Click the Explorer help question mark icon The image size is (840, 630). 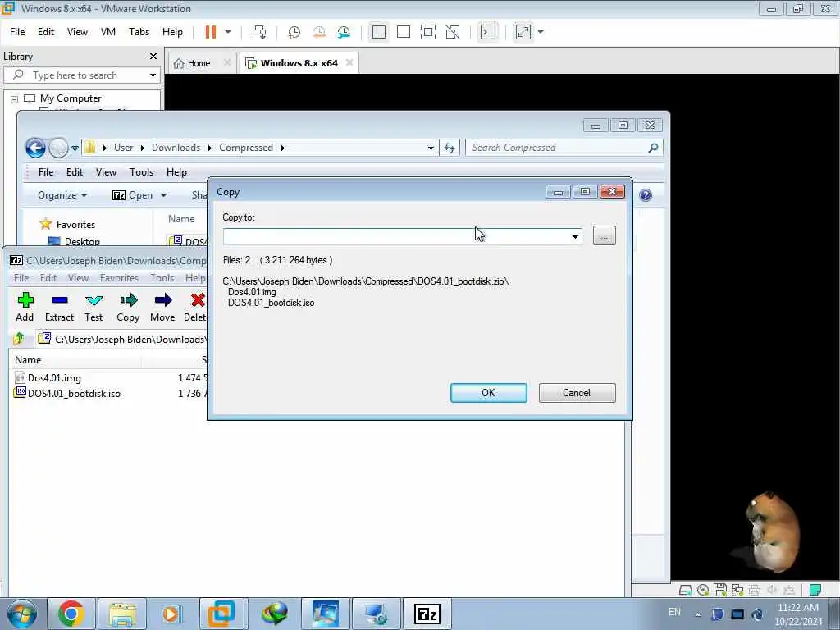pos(646,195)
